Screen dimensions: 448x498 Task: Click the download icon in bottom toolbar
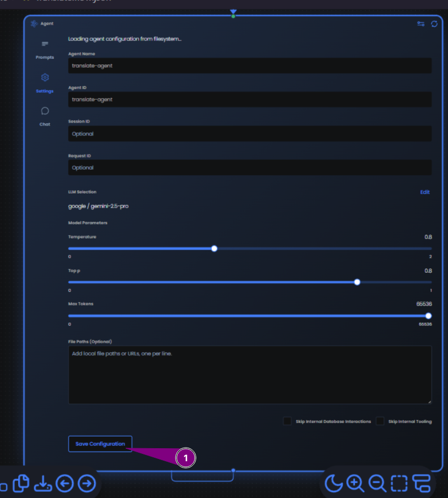click(x=43, y=483)
